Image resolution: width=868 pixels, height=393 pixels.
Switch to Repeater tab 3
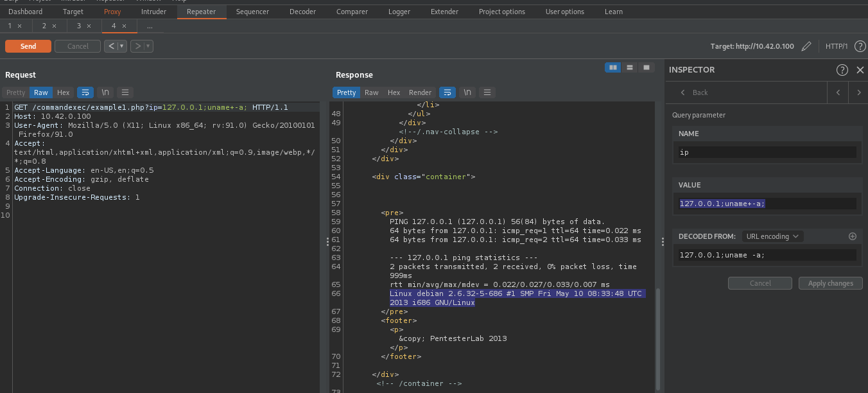pyautogui.click(x=79, y=26)
